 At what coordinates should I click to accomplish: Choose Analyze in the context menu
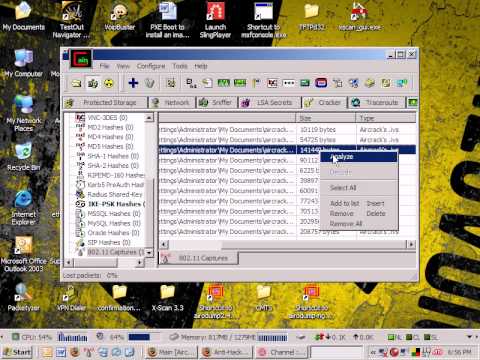click(359, 157)
